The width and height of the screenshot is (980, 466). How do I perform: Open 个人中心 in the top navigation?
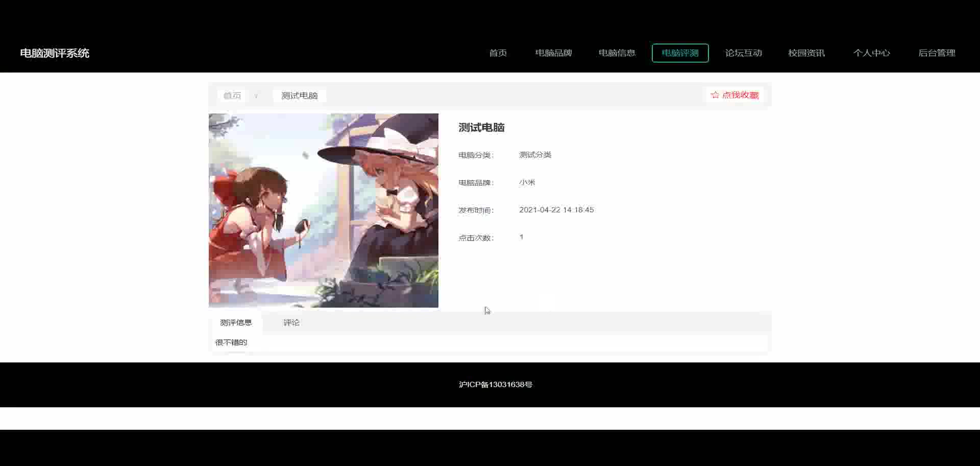click(x=871, y=53)
